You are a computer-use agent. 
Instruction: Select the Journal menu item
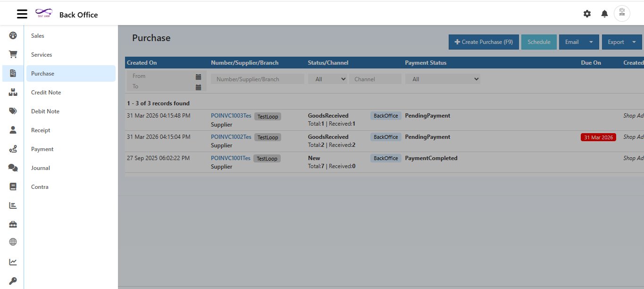(x=41, y=168)
